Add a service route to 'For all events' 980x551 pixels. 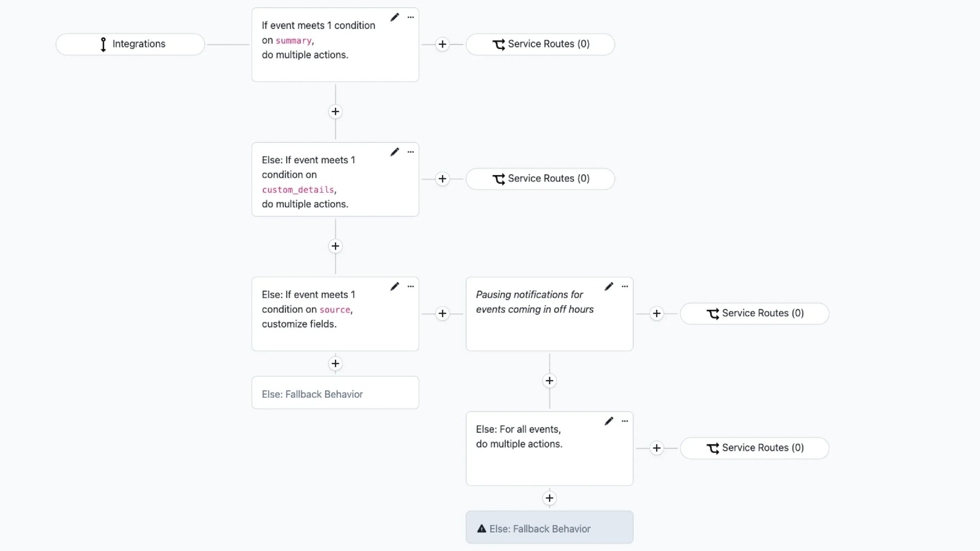click(x=656, y=448)
